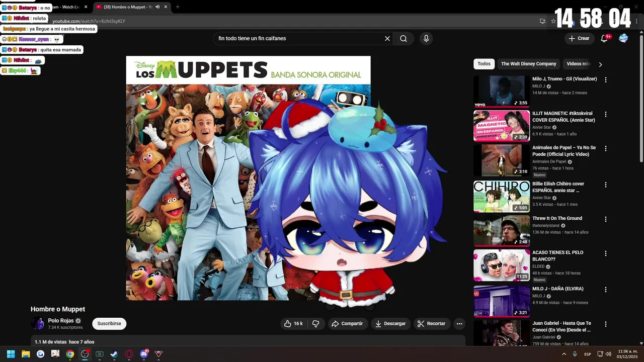
Task: Click the Crear create button
Action: click(579, 39)
